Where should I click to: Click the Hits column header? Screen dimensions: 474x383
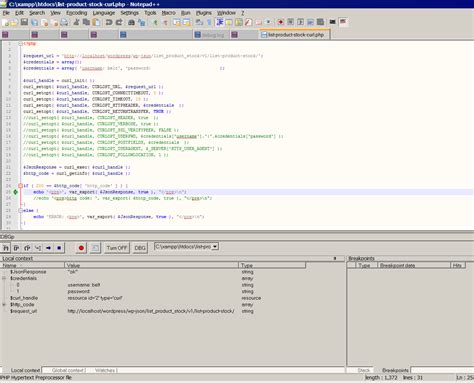click(x=458, y=266)
